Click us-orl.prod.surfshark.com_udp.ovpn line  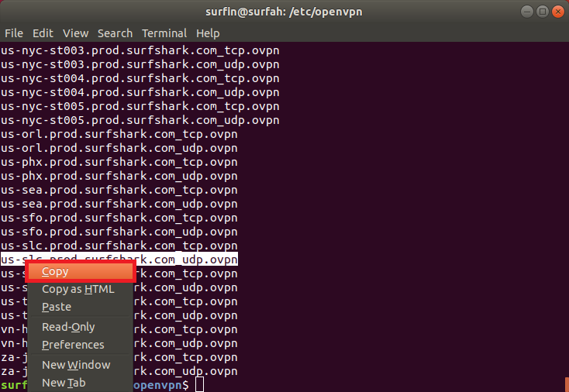click(x=119, y=148)
